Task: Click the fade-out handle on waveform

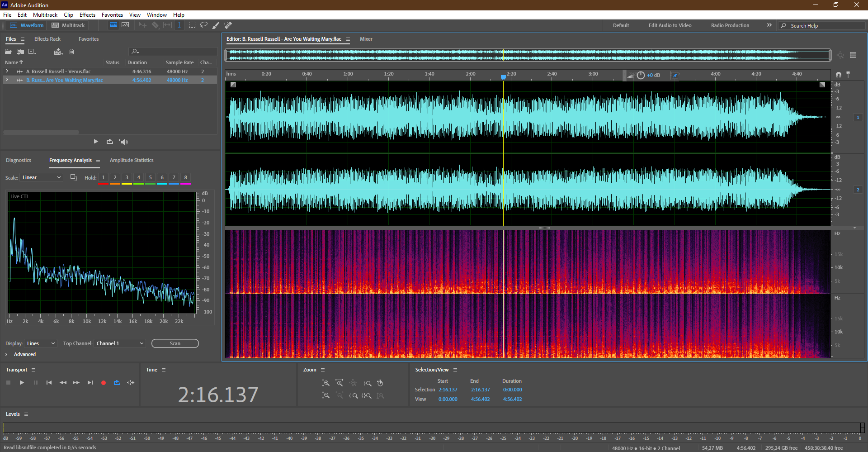Action: tap(822, 85)
